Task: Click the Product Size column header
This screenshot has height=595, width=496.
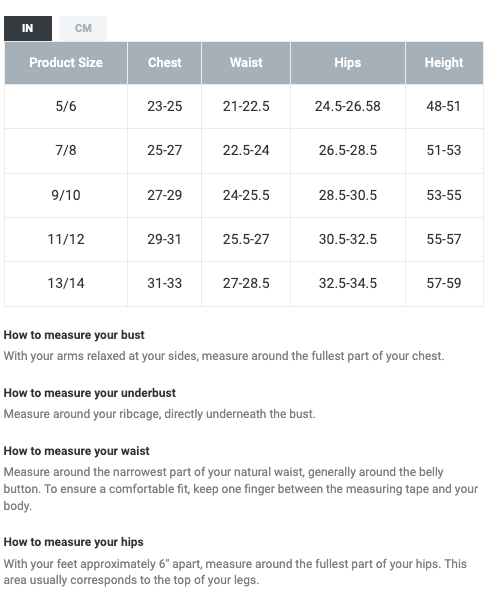Action: click(x=66, y=63)
